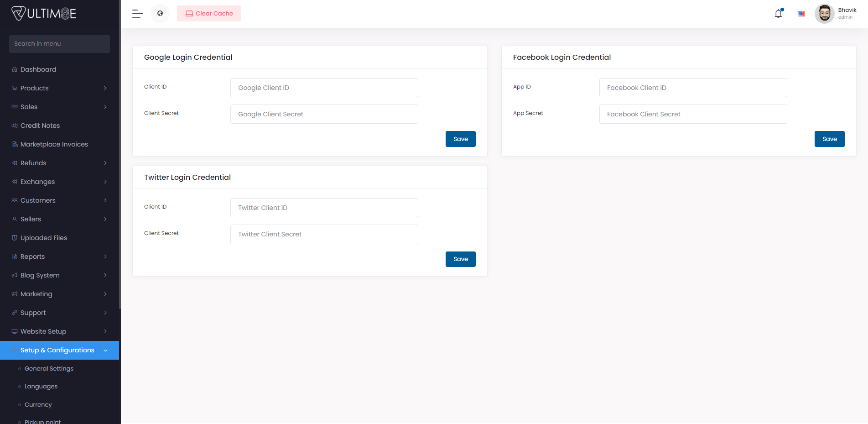Select the Dashboard icon in sidebar
This screenshot has width=868, height=424.
pos(14,69)
